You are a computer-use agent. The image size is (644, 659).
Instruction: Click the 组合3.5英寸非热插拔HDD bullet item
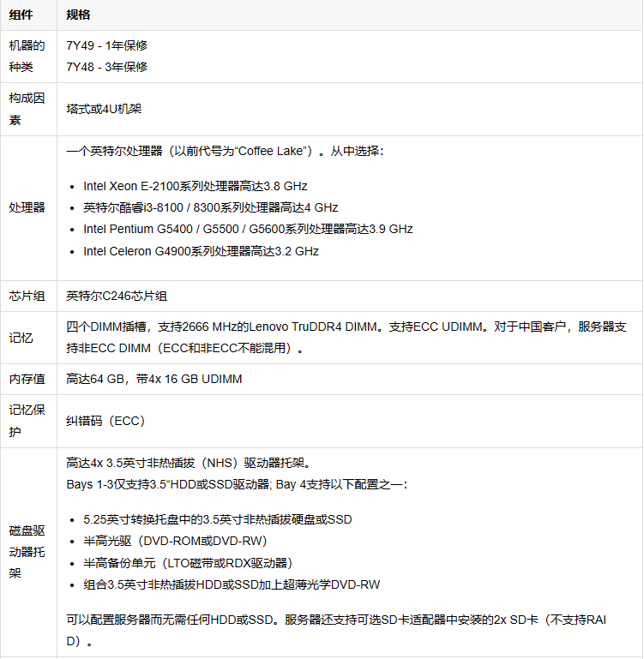(x=232, y=585)
